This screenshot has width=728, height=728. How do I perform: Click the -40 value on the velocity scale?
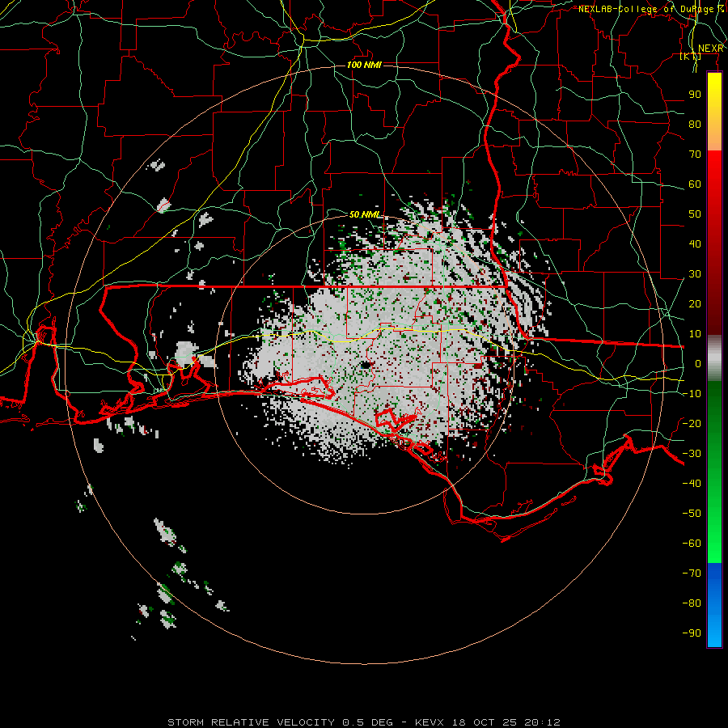[x=692, y=484]
